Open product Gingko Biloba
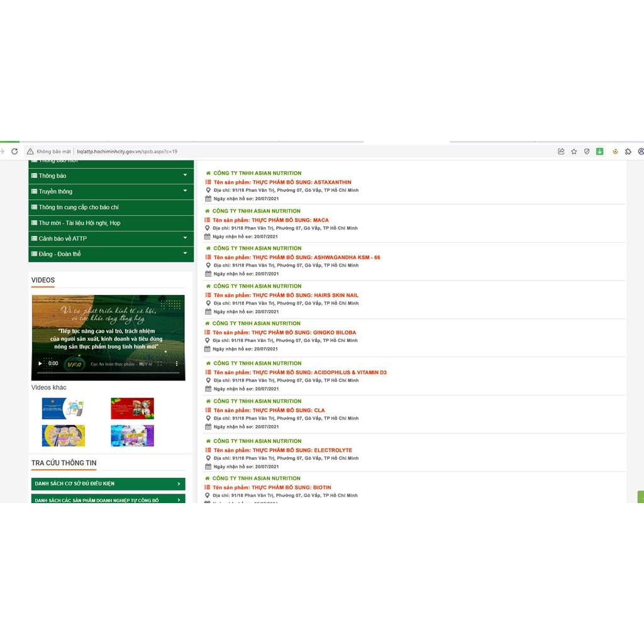This screenshot has width=644, height=644. point(284,333)
